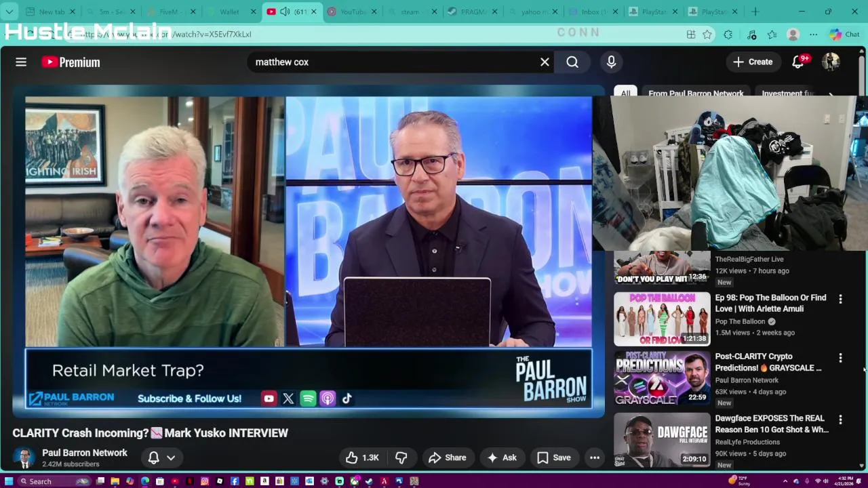Viewport: 868px width, 488px height.
Task: Mute the playing YouTube browser tab
Action: [x=285, y=12]
